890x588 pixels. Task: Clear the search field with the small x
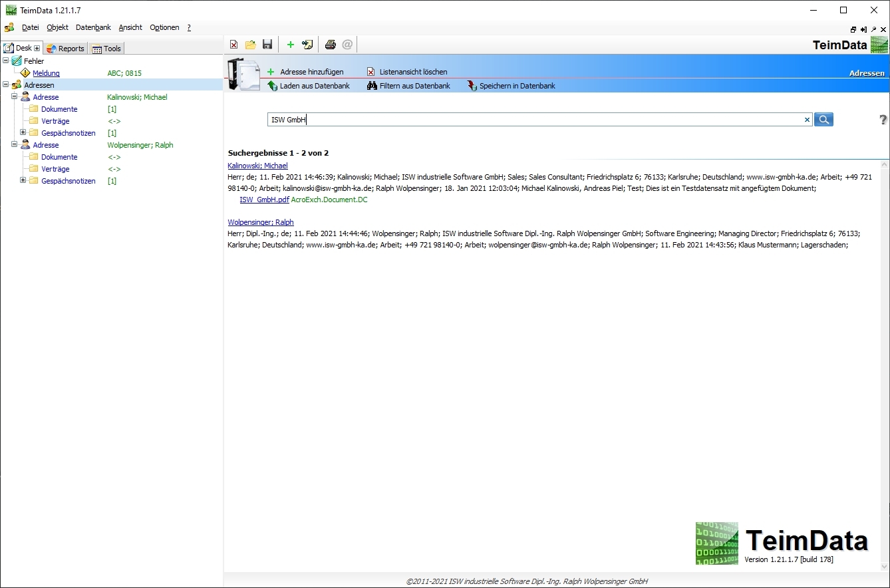pos(807,120)
